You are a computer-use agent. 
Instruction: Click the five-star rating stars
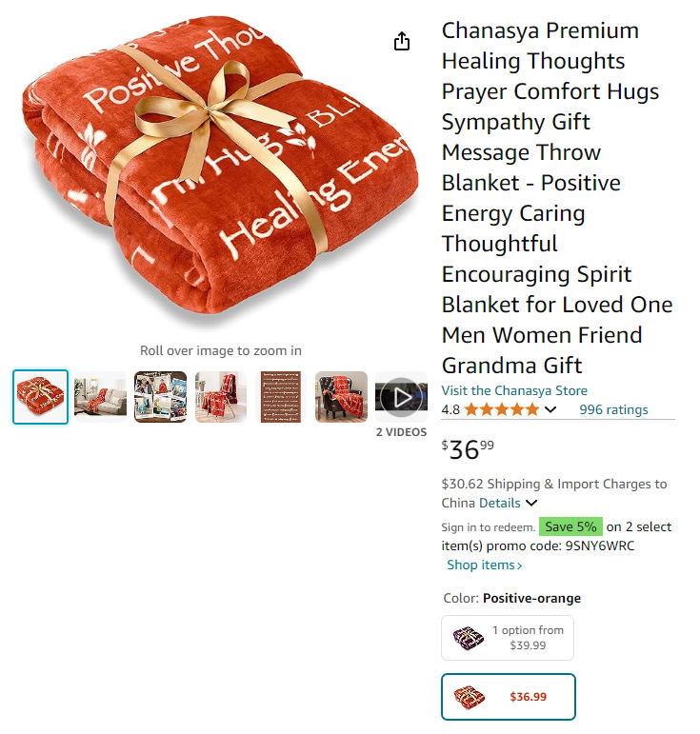click(502, 410)
